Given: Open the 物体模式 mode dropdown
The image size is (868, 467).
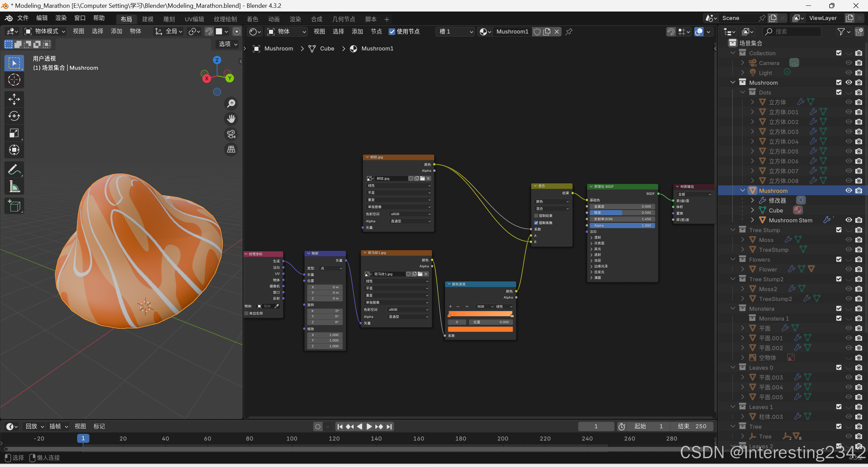Looking at the screenshot, I should 45,32.
